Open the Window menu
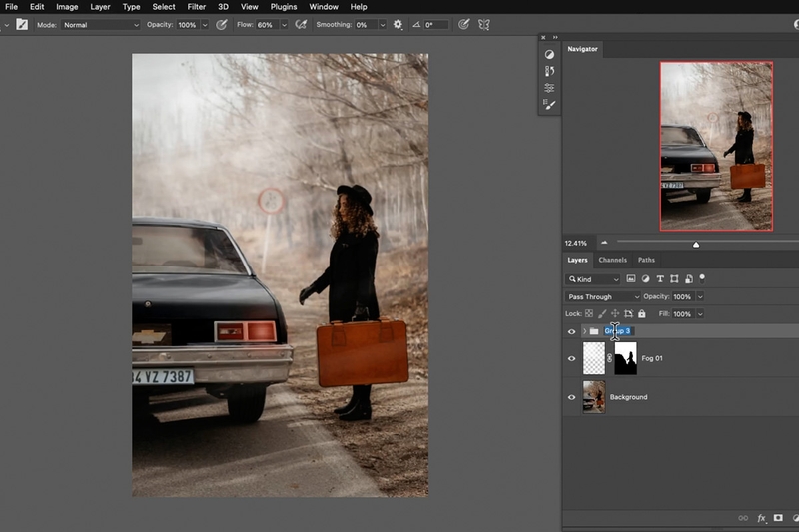Screen dimensions: 799x532 (323, 7)
